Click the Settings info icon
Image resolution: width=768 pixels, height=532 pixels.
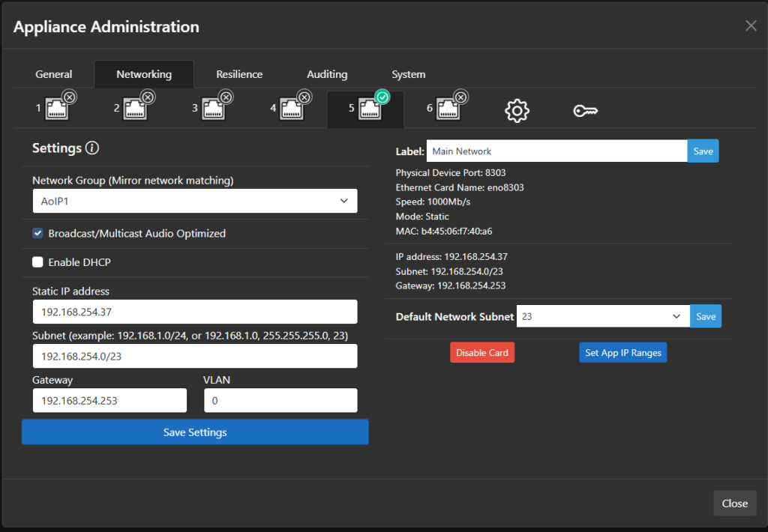point(92,148)
